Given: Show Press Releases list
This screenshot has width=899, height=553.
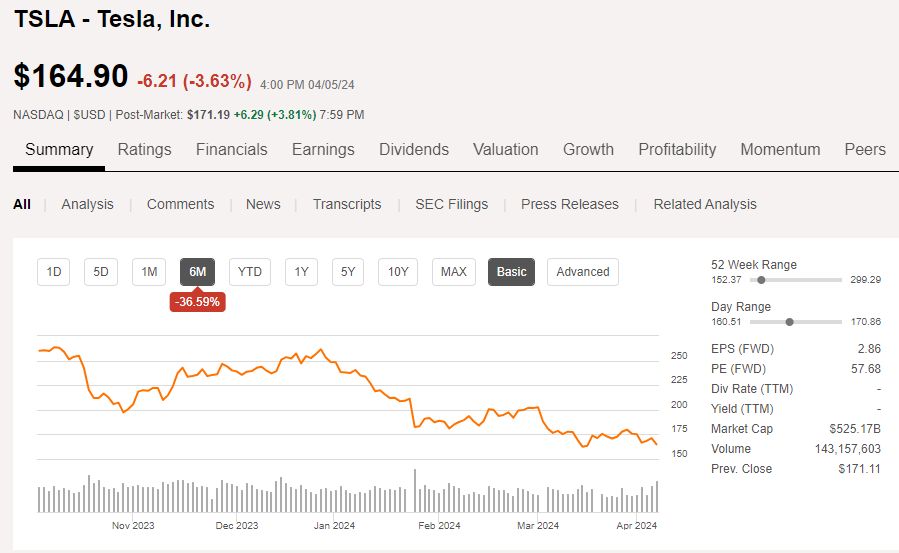Looking at the screenshot, I should click(569, 204).
